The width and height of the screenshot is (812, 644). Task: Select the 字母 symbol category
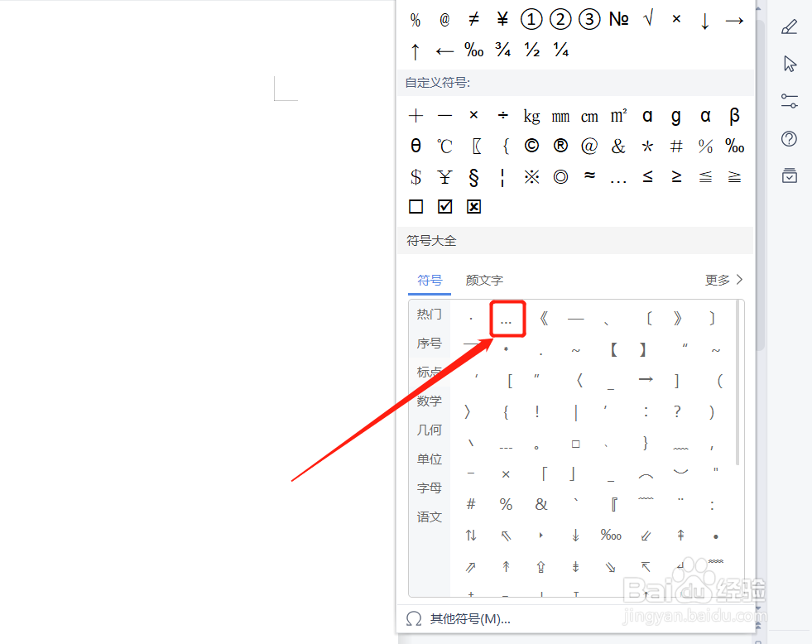[x=430, y=488]
